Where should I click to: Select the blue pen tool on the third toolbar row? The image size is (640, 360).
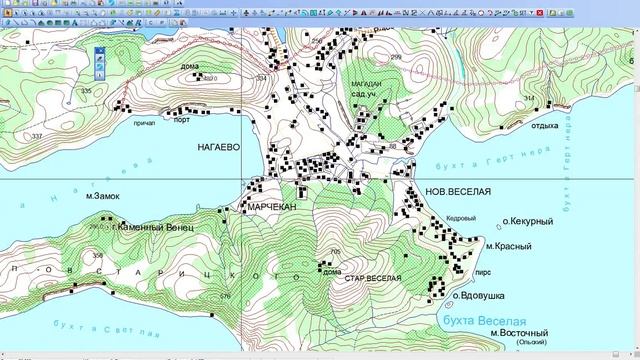[8, 23]
